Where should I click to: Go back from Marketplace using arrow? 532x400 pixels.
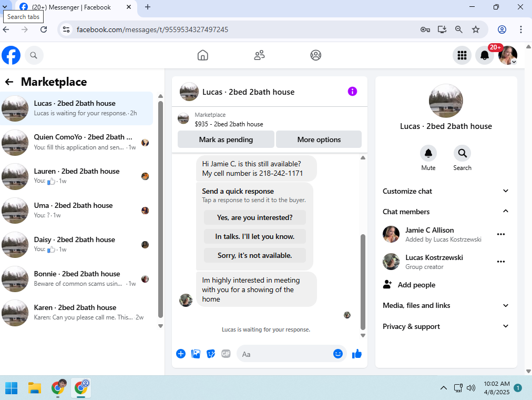9,82
